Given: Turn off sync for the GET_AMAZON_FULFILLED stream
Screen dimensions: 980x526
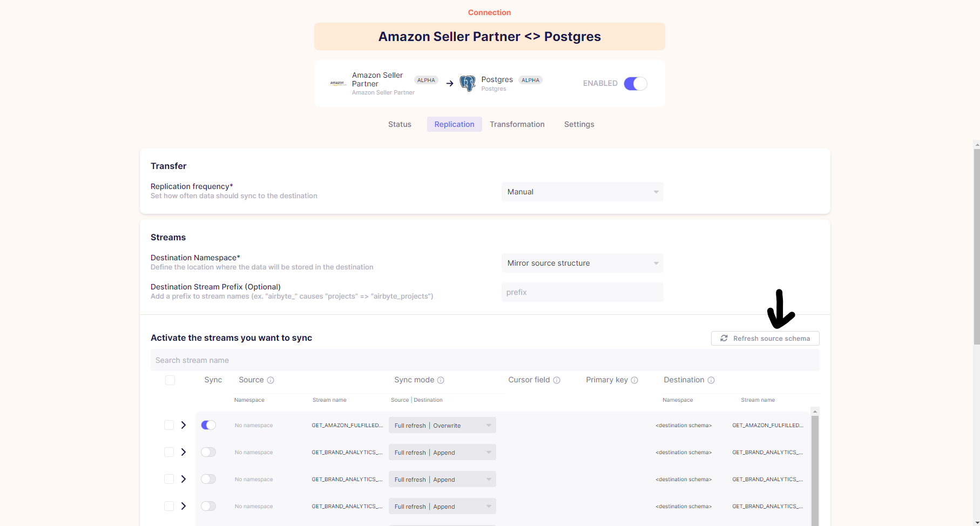Looking at the screenshot, I should coord(208,425).
